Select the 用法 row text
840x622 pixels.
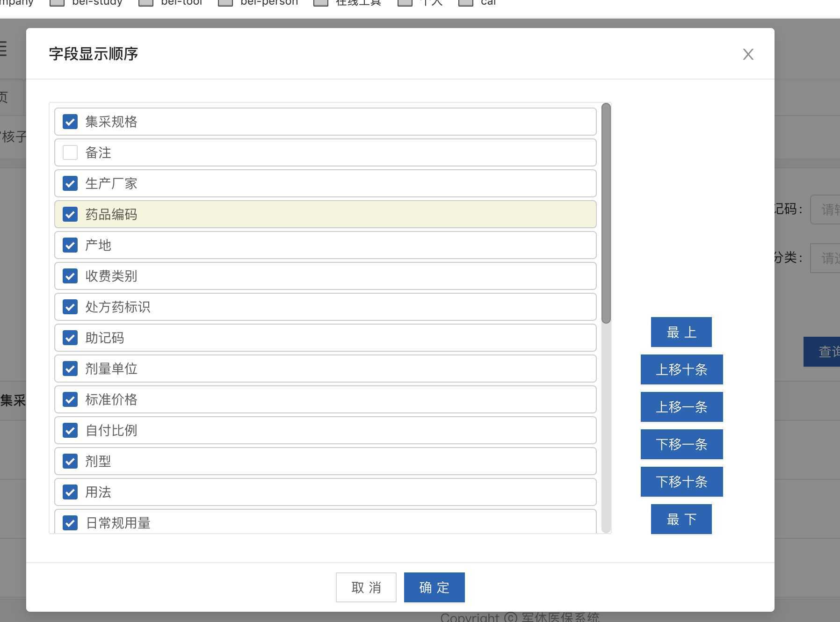98,492
